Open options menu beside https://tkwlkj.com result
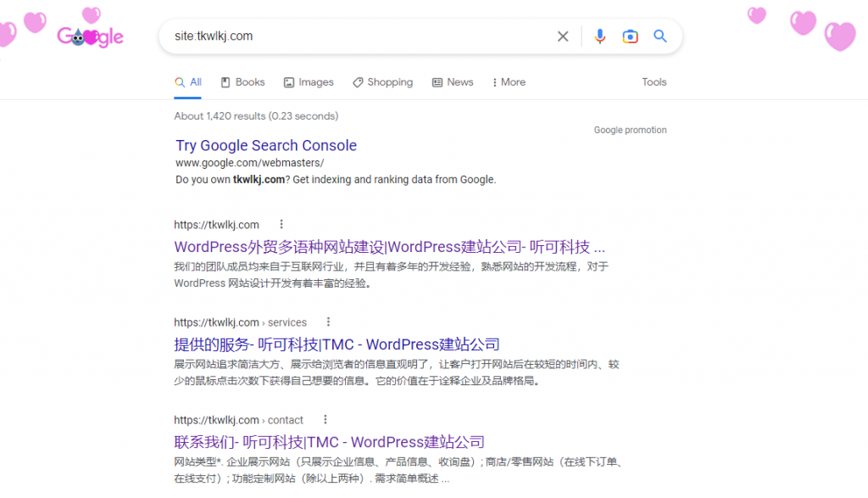Image resolution: width=868 pixels, height=498 pixels. [x=281, y=224]
